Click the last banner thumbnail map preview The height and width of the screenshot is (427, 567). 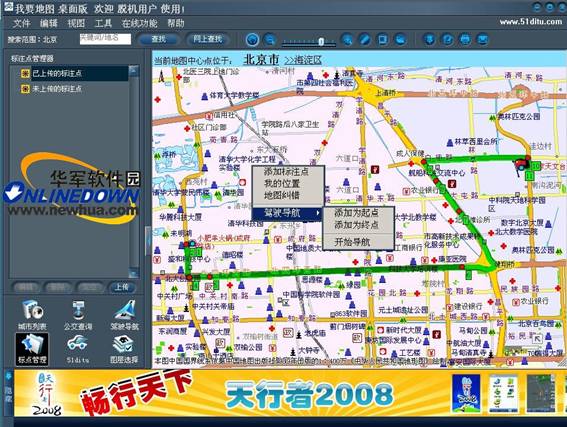[x=541, y=393]
